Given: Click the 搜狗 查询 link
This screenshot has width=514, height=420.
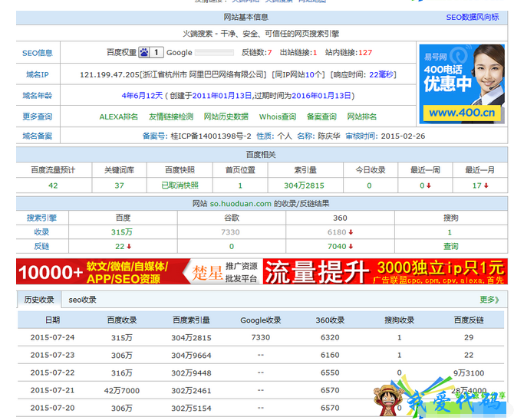Looking at the screenshot, I should (x=451, y=246).
